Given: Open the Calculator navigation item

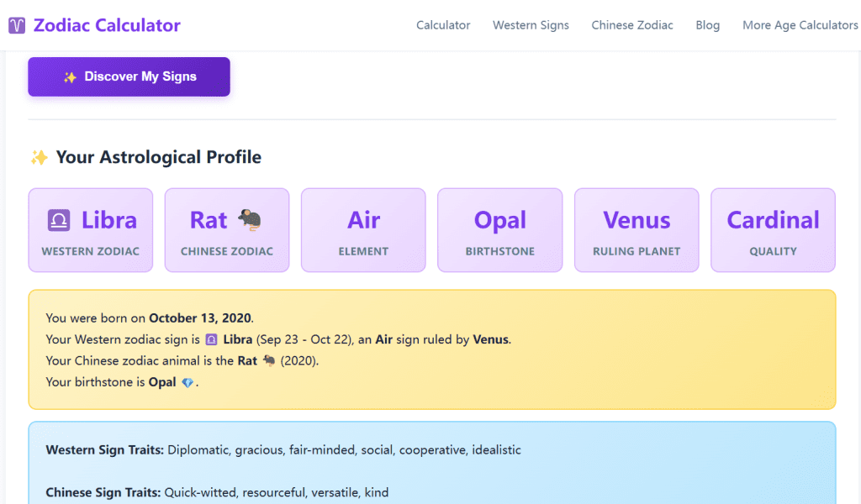Looking at the screenshot, I should [443, 25].
